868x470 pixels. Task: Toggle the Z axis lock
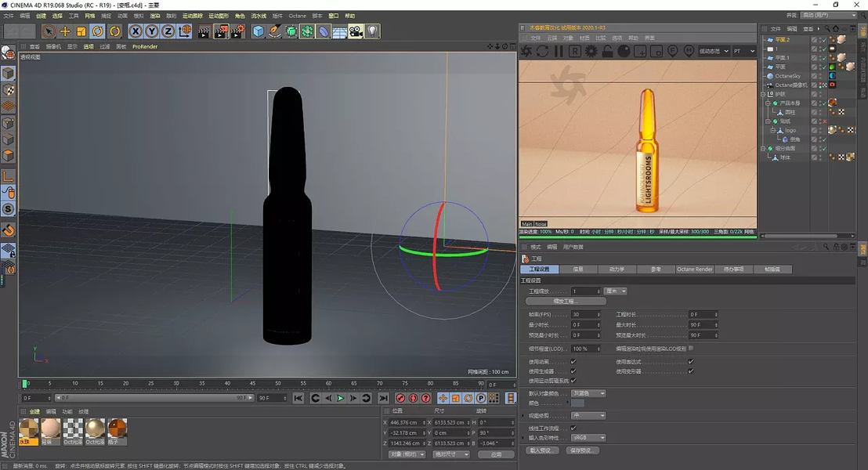pyautogui.click(x=168, y=31)
